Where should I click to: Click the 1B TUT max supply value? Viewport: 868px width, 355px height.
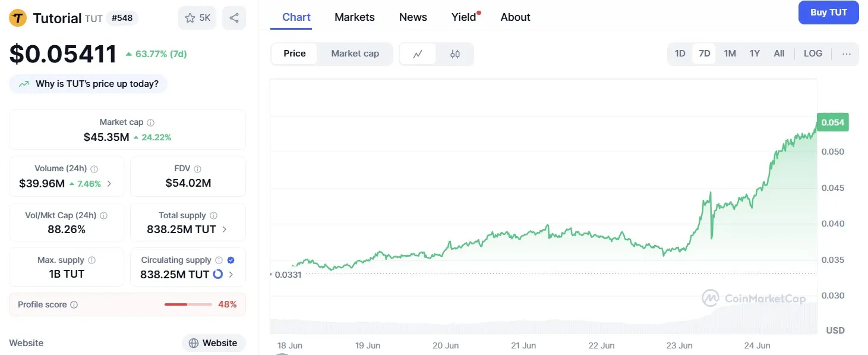67,274
